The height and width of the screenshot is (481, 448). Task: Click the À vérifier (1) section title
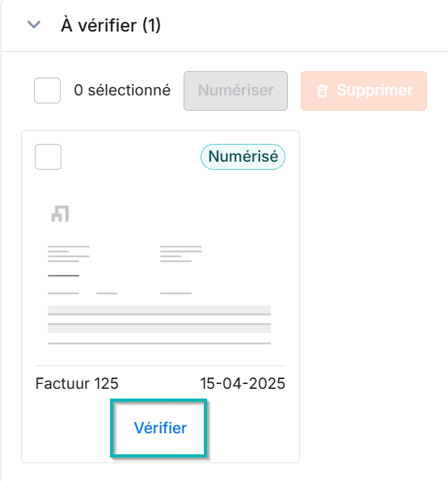click(111, 25)
